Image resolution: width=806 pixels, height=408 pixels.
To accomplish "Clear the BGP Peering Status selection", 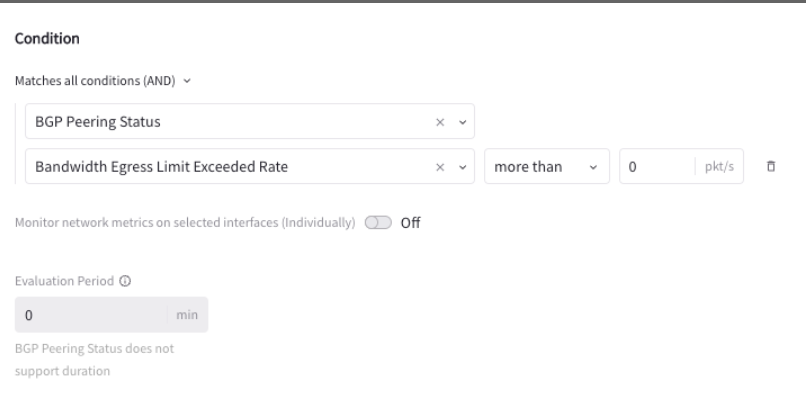I will pyautogui.click(x=440, y=122).
